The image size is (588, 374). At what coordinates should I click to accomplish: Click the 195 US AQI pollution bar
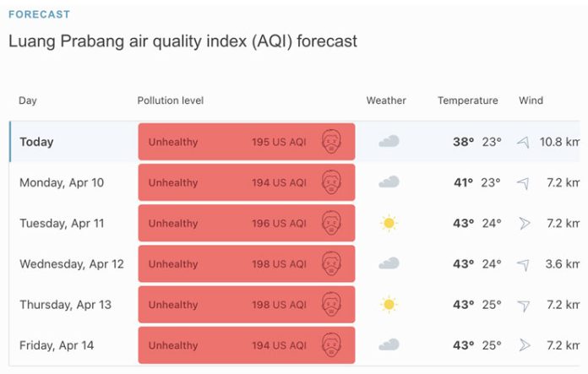pos(247,142)
